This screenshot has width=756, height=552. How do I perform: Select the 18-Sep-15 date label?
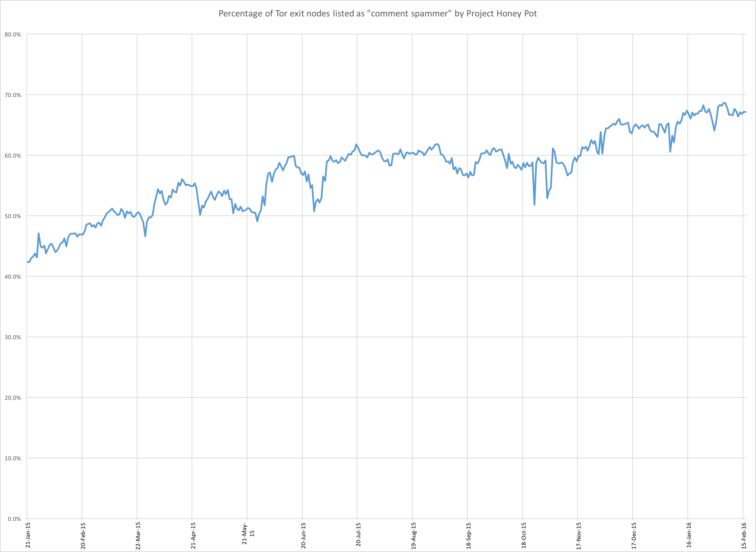(x=469, y=536)
